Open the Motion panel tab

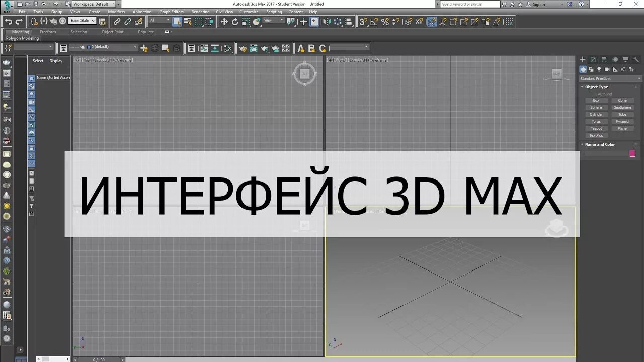(x=615, y=59)
